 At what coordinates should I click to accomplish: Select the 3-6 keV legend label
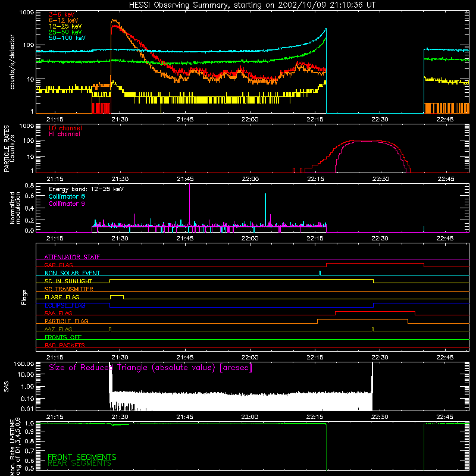pyautogui.click(x=62, y=14)
